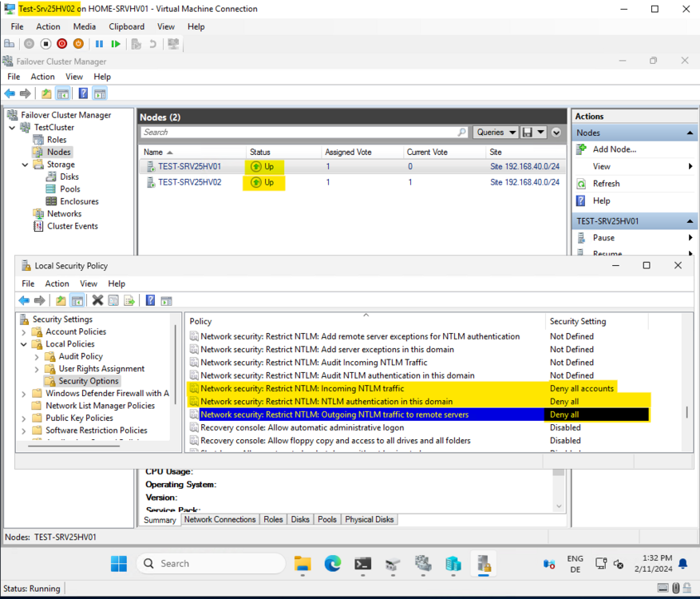The height and width of the screenshot is (599, 700).
Task: Click the Export List icon in Local Security Policy
Action: point(129,300)
